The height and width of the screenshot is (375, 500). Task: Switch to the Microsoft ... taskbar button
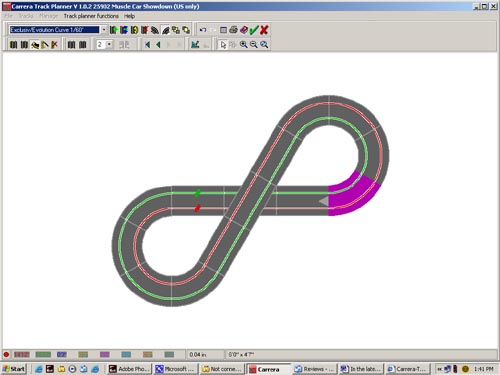click(176, 369)
